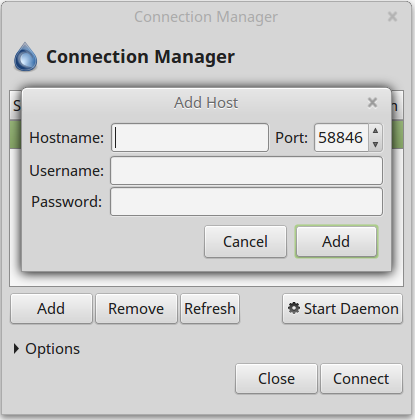Connect to the selected host
Screen dimensions: 415x420
coord(361,378)
